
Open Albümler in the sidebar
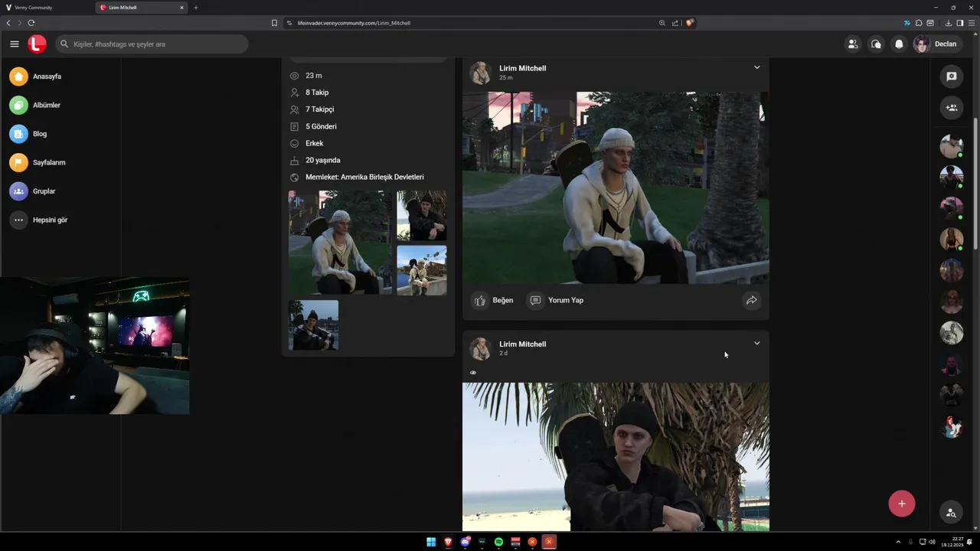tap(35, 105)
